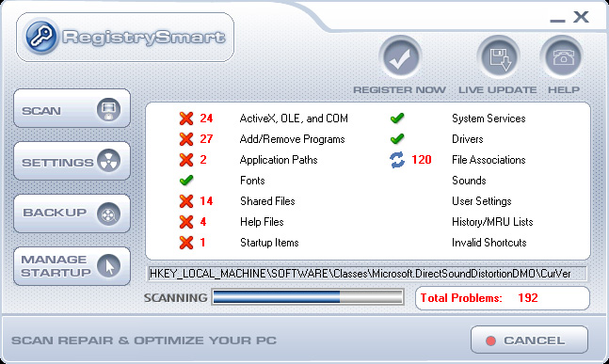Click the count 14 for Shared Files
This screenshot has height=364, width=609.
(206, 201)
